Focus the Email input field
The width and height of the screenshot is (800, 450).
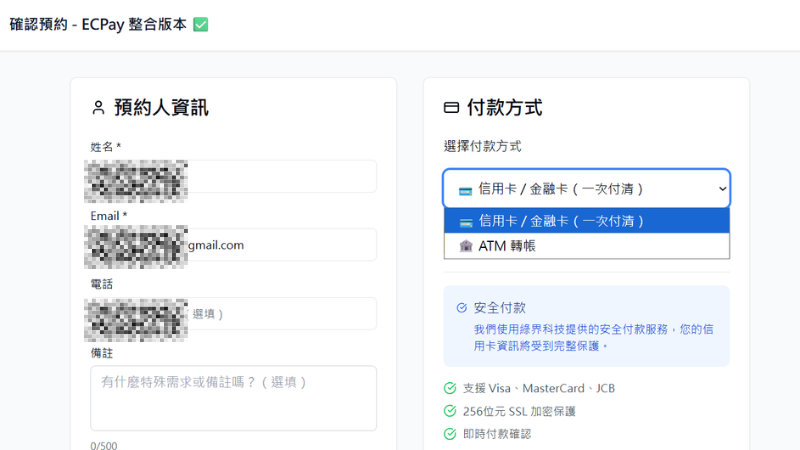[x=234, y=245]
